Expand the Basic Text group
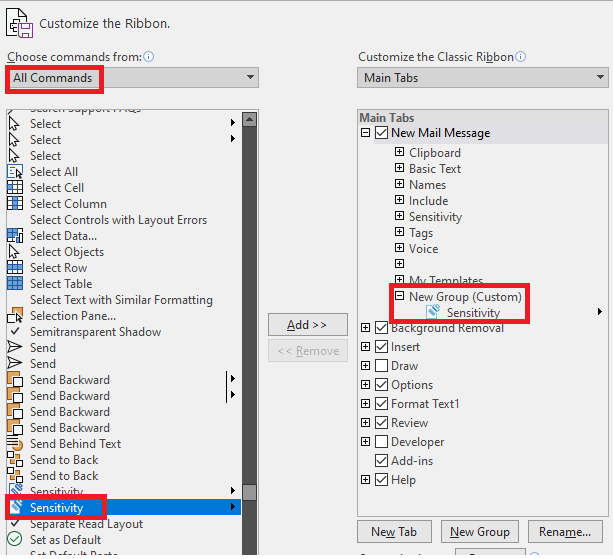 coord(399,168)
